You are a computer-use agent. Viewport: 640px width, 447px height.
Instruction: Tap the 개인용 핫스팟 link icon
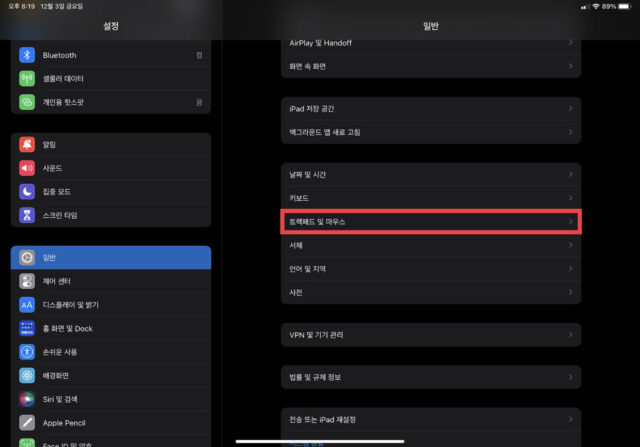[x=27, y=103]
